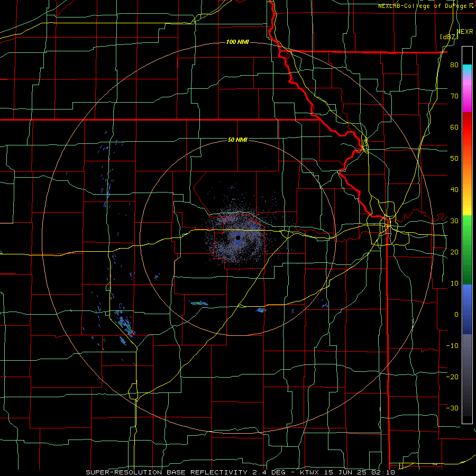The image size is (476, 476).
Task: Click the 60 value on the dBZ scale
Action: coord(454,127)
